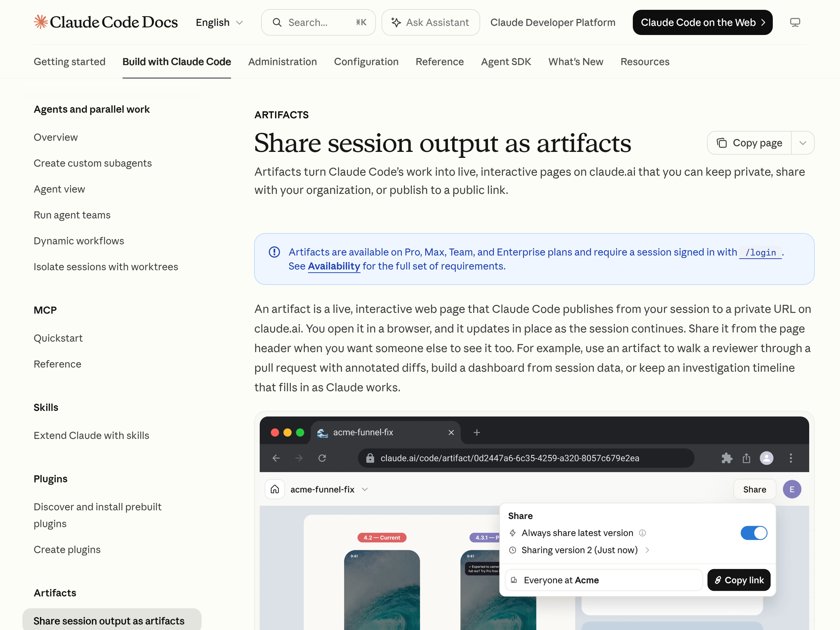This screenshot has height=630, width=840.
Task: Open Extend Claude with skills link
Action: pyautogui.click(x=91, y=435)
